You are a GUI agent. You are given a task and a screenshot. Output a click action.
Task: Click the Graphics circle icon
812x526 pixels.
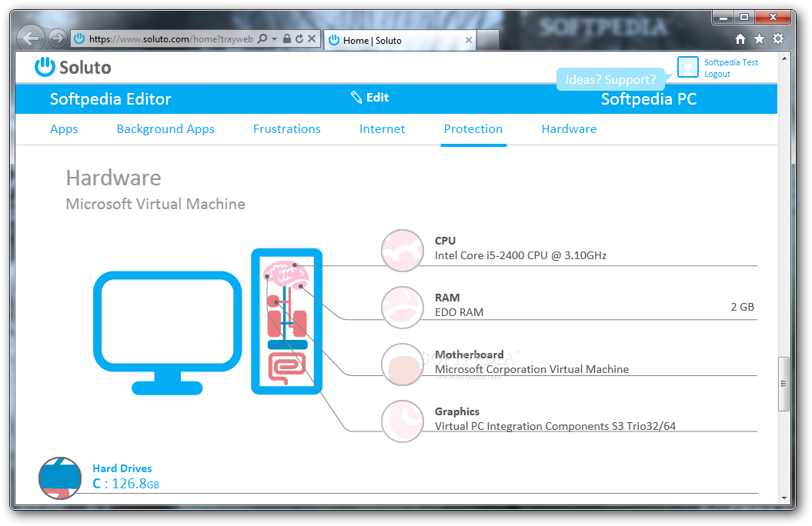point(403,421)
